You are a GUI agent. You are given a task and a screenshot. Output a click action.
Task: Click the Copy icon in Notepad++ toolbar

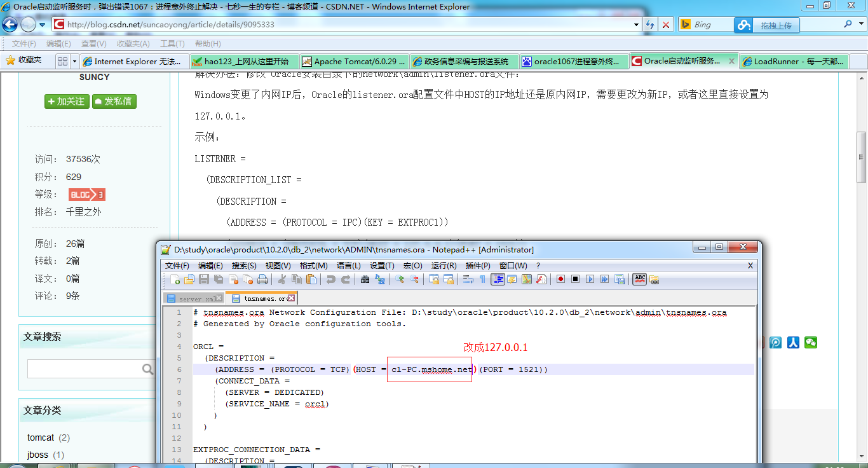coord(297,279)
